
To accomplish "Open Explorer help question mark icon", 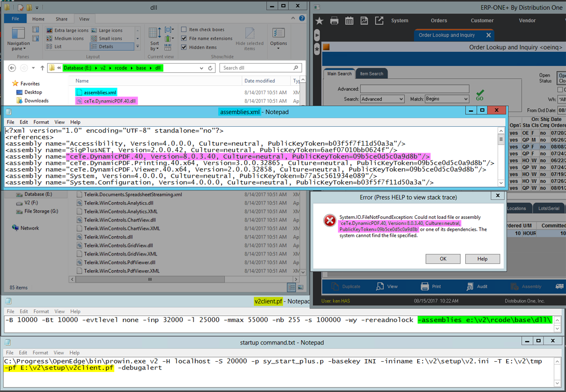I will point(302,18).
